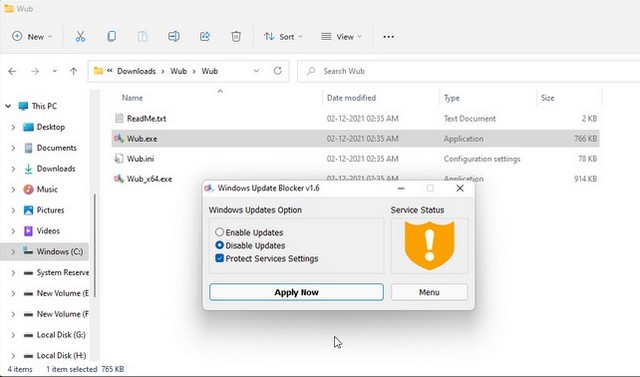The height and width of the screenshot is (377, 640).
Task: Click the Wub_x64.exe application icon
Action: [119, 179]
